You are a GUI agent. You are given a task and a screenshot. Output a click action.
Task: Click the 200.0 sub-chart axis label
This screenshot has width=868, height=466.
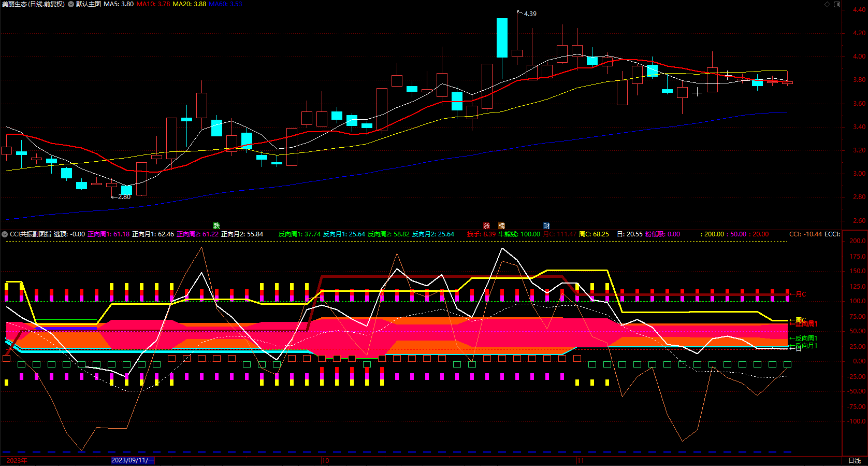[x=858, y=241]
